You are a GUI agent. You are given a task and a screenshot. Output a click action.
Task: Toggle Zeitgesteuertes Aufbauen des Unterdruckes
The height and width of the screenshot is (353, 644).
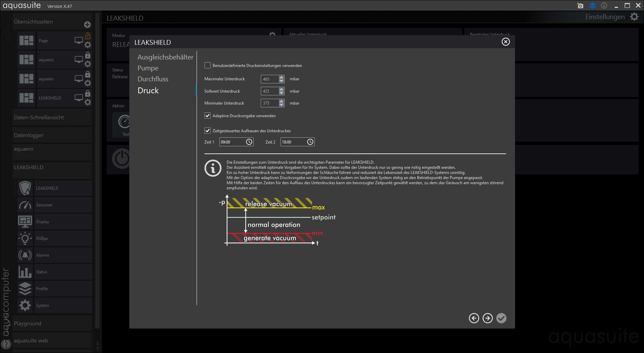point(207,131)
